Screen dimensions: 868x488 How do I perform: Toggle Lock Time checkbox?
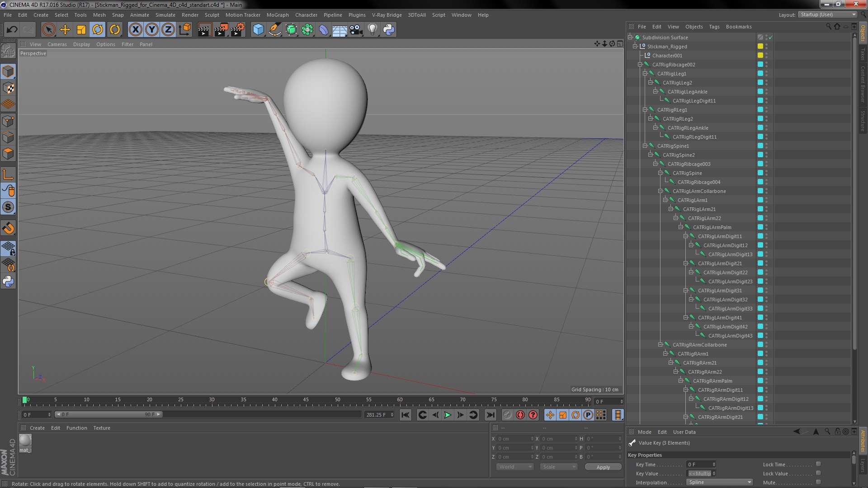pos(818,464)
